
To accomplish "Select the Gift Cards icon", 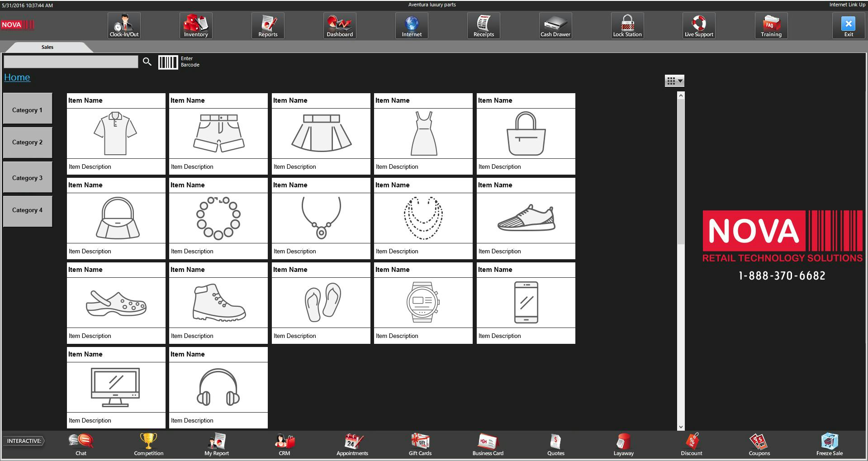I will pyautogui.click(x=420, y=444).
